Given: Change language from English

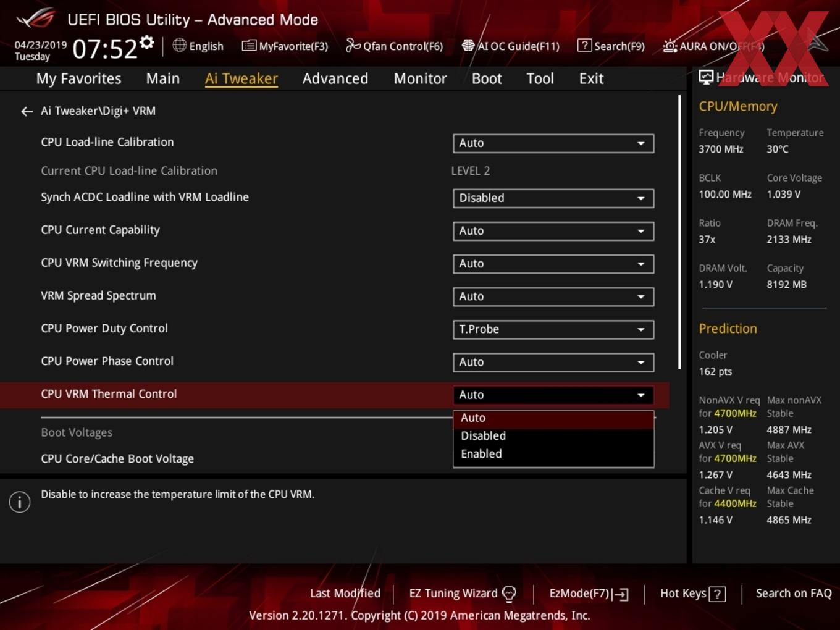Looking at the screenshot, I should (206, 46).
